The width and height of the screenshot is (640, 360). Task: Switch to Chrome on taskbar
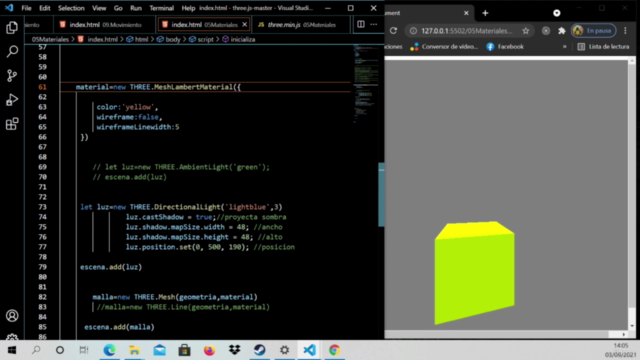334,350
